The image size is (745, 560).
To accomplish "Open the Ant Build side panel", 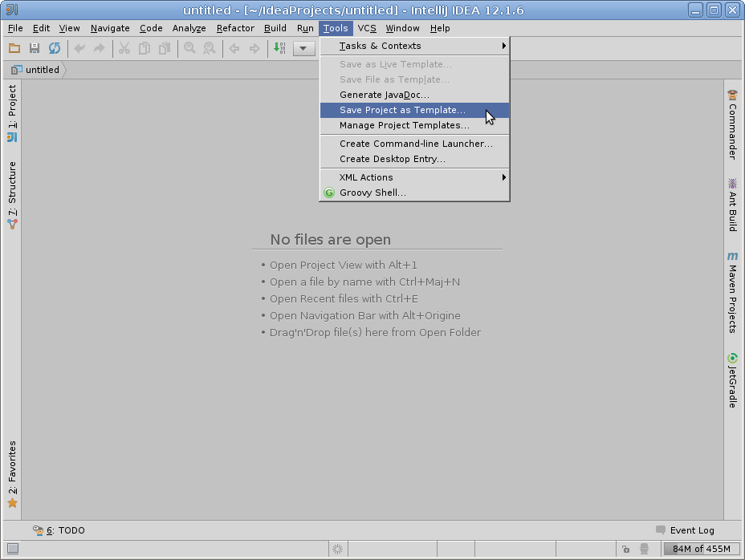I will [x=733, y=205].
